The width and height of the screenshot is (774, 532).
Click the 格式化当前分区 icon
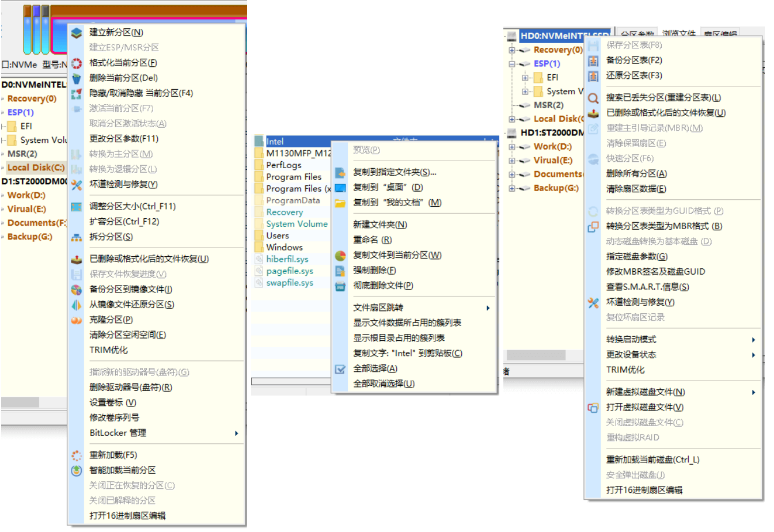(x=77, y=63)
